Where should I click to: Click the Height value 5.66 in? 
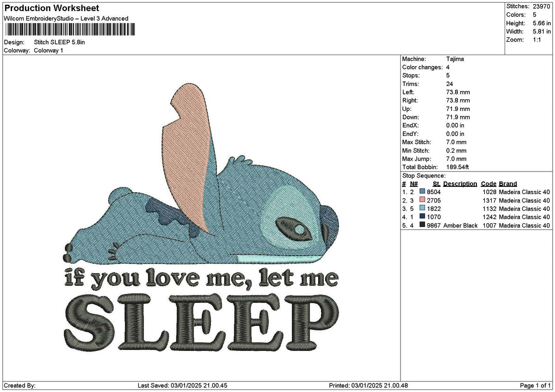pos(542,23)
